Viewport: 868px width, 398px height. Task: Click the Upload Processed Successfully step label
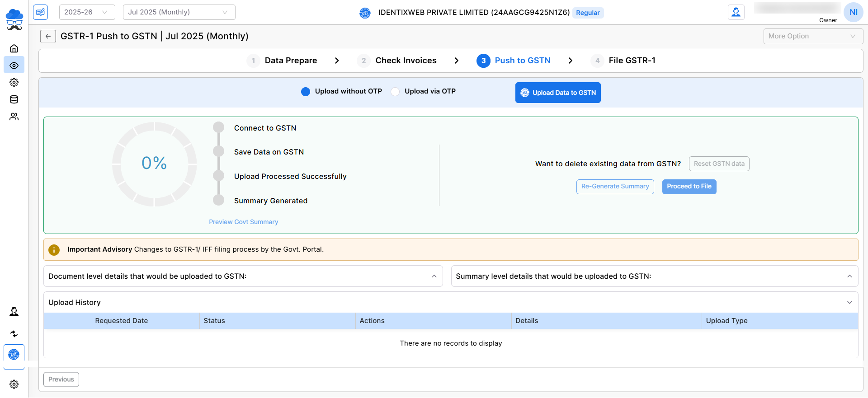pos(290,177)
